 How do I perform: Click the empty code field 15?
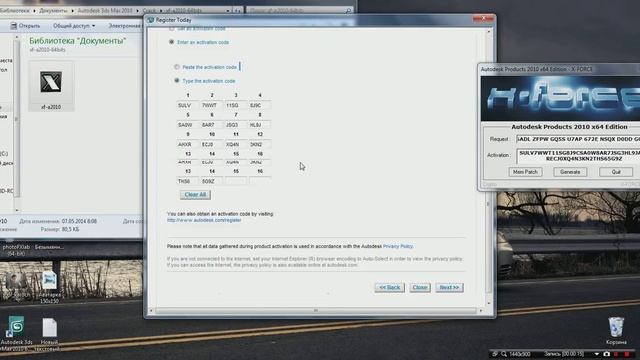(x=236, y=181)
